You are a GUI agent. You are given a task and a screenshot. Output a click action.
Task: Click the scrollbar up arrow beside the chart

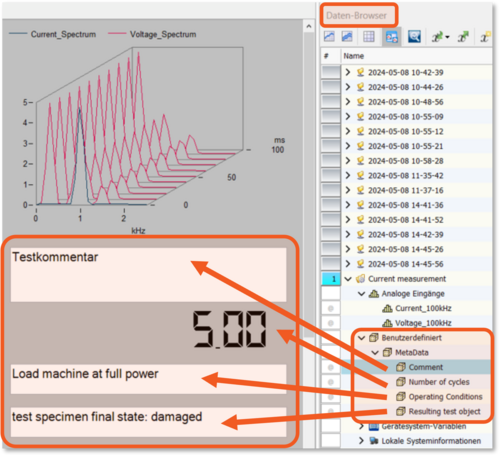(309, 26)
